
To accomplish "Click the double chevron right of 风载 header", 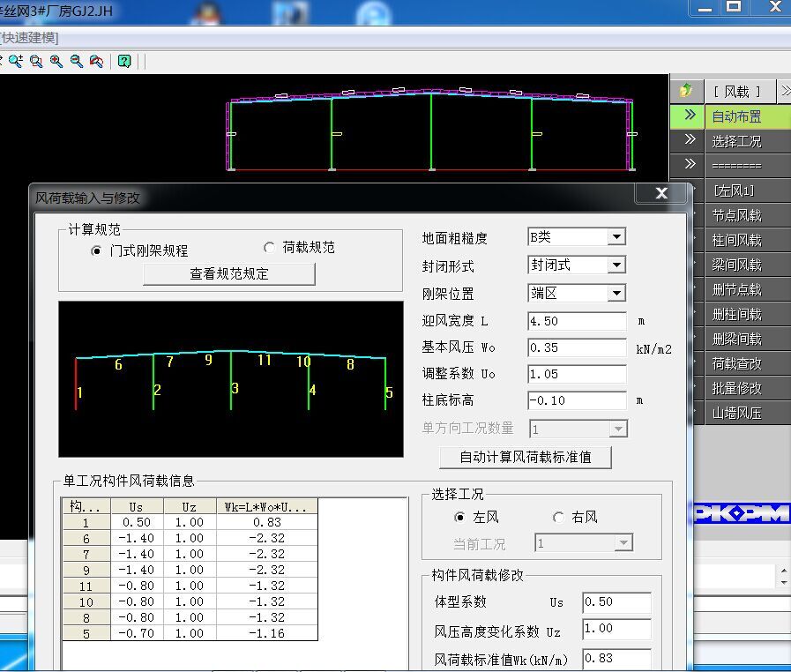I will 785,91.
